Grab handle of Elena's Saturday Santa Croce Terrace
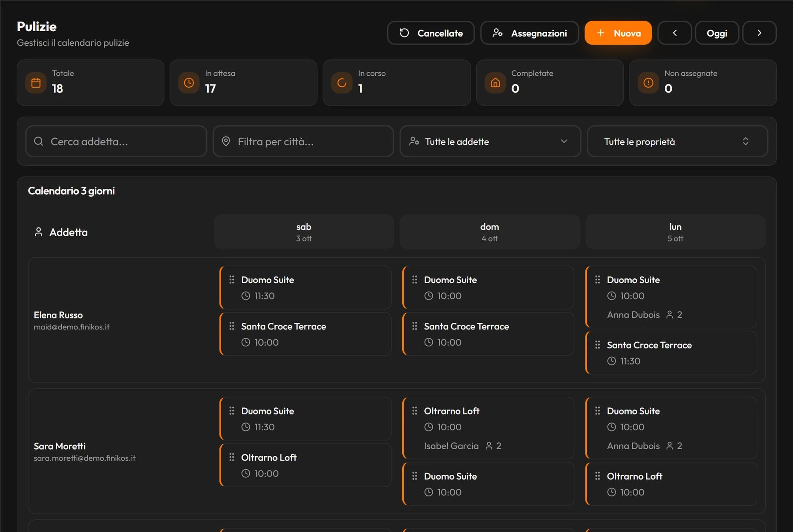793x532 pixels. [232, 326]
